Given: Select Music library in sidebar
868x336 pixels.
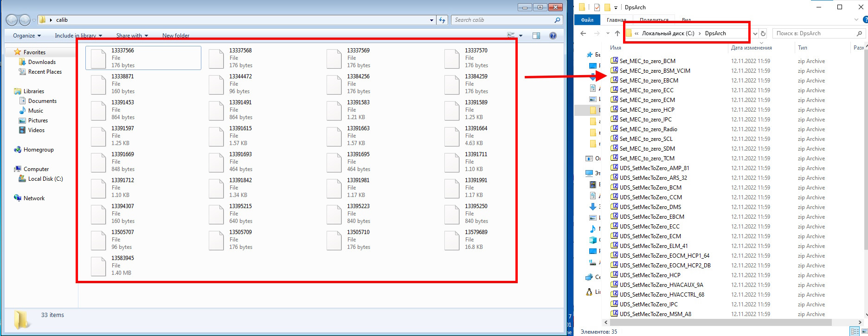Looking at the screenshot, I should point(36,111).
